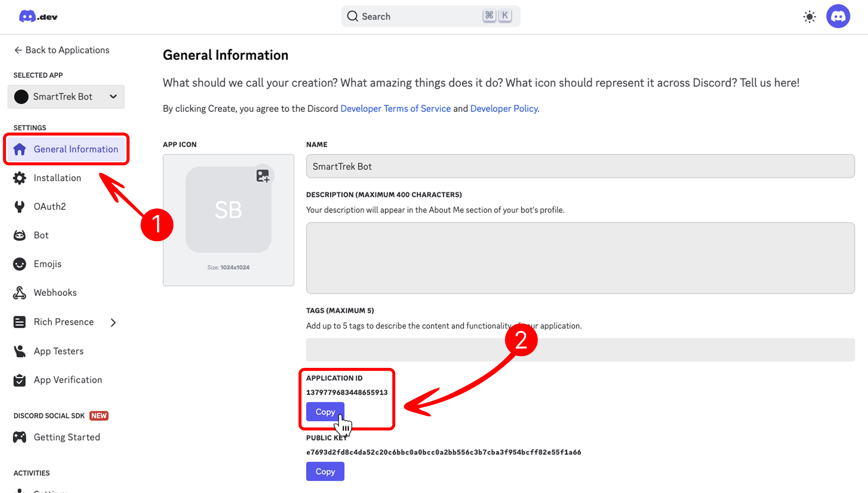Open the Installation settings page
Image resolution: width=868 pixels, height=493 pixels.
[58, 178]
